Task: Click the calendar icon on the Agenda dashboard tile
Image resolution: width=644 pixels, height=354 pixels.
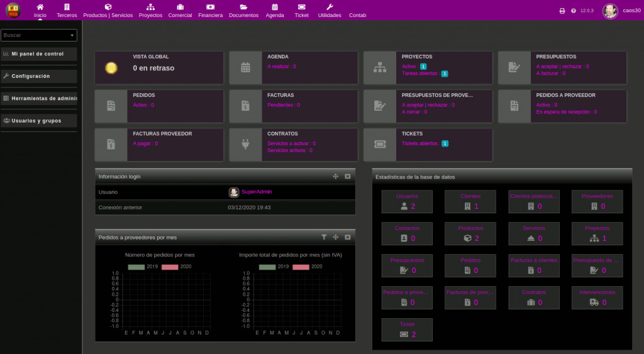Action: tap(245, 68)
